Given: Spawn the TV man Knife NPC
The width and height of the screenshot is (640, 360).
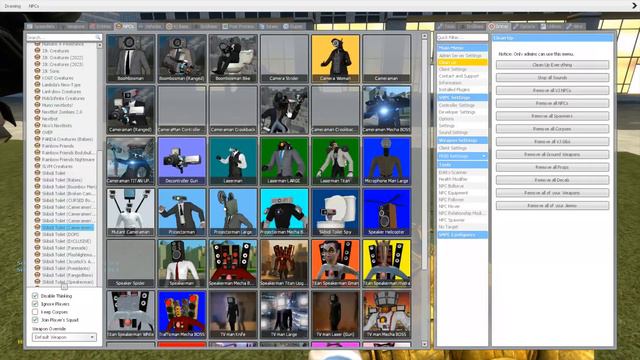Looking at the screenshot, I should tap(233, 315).
